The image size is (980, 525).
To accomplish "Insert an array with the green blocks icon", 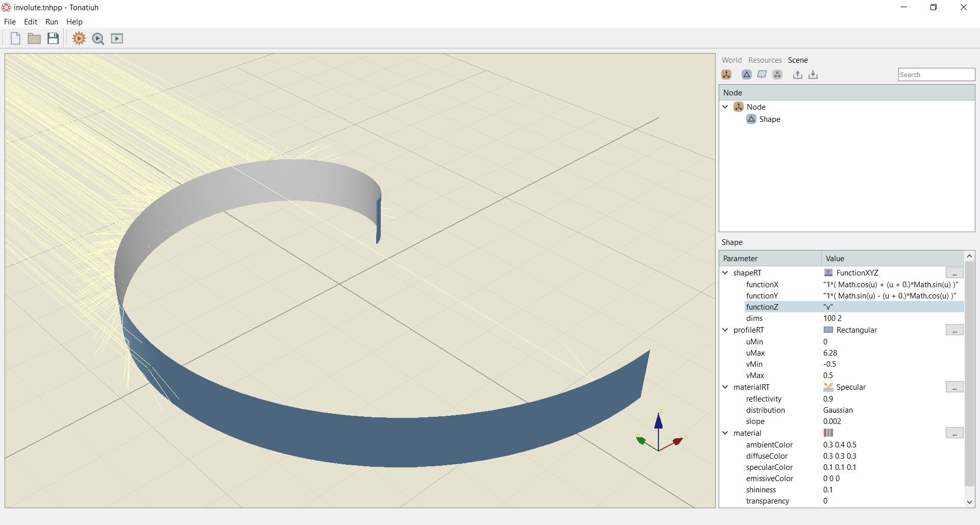I will coord(777,74).
